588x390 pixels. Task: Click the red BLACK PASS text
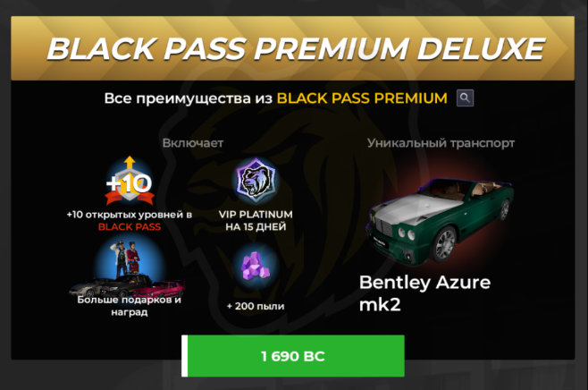tap(130, 226)
